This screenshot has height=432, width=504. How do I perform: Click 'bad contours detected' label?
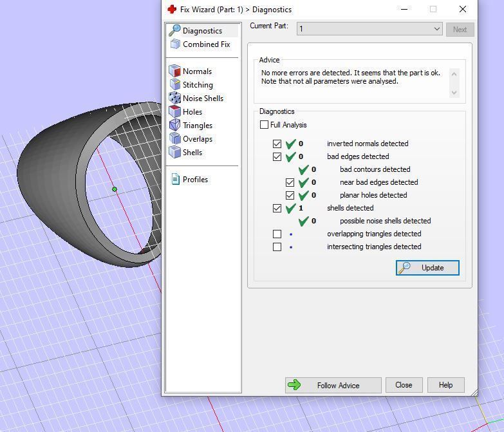pos(375,169)
